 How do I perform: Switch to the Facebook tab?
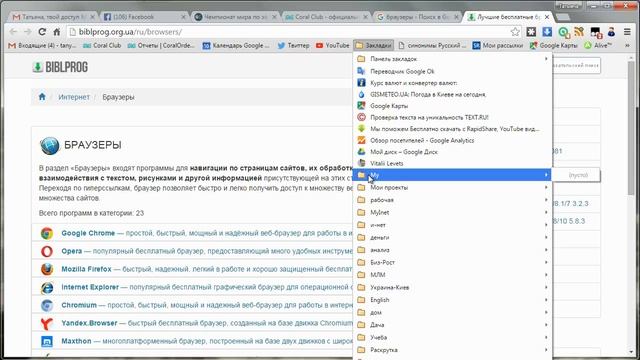coord(143,17)
